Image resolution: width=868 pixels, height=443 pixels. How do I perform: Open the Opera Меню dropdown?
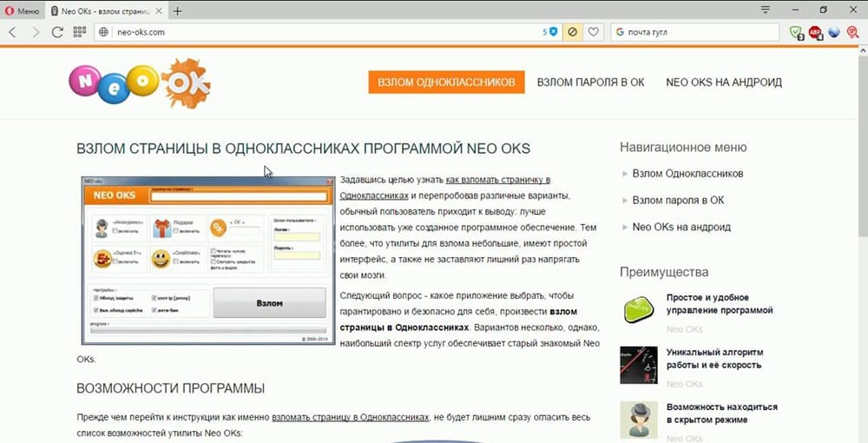tap(22, 10)
